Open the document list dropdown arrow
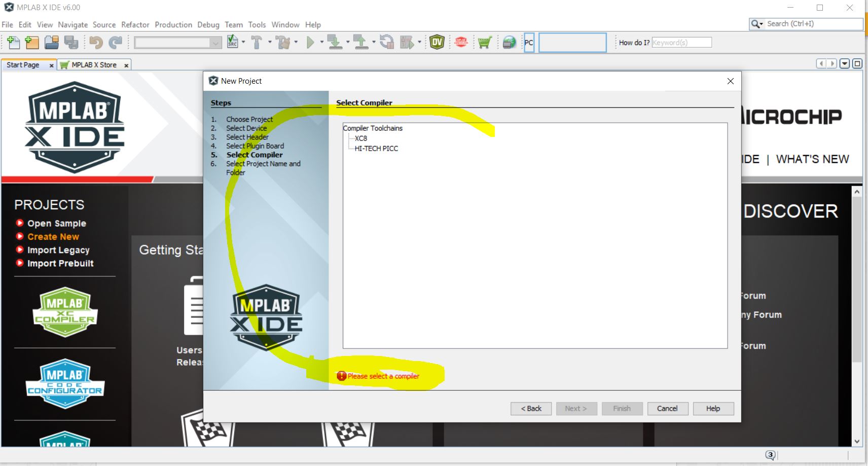868x466 pixels. 845,63
